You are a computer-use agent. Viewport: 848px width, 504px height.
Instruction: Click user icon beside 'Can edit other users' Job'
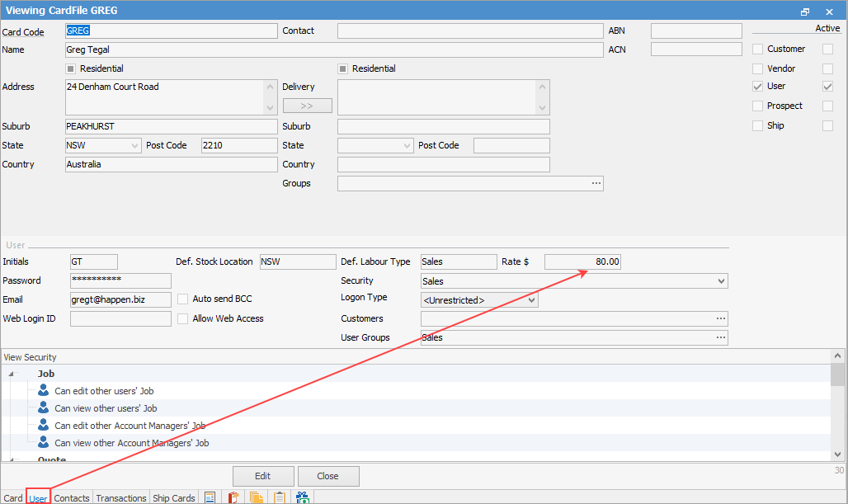pyautogui.click(x=44, y=391)
